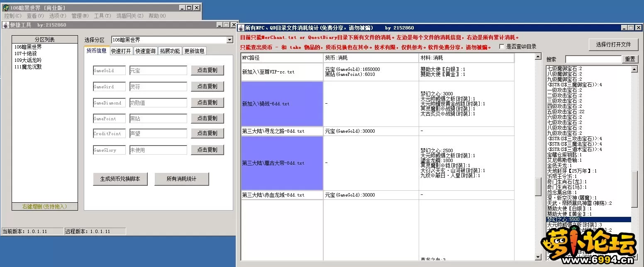This screenshot has width=644, height=267.
Task: Switch to the 更新信息 tab
Action: (195, 51)
